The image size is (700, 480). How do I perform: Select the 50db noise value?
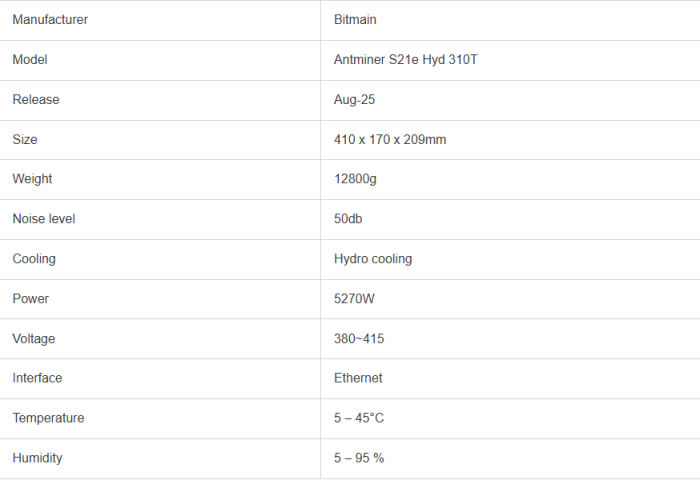[348, 219]
